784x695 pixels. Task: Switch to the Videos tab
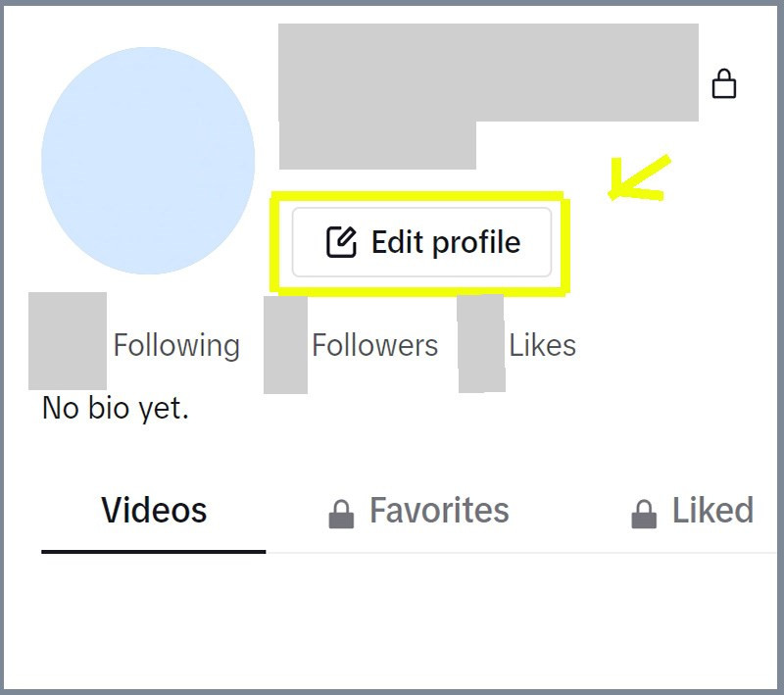coord(154,511)
